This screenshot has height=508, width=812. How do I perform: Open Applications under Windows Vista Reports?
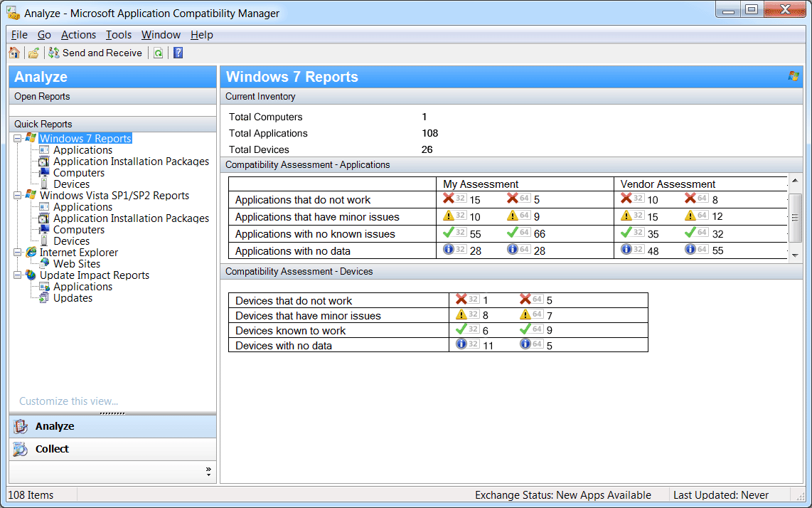point(83,207)
